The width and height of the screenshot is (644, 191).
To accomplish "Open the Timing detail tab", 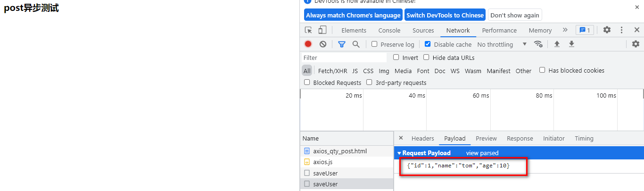I will click(x=584, y=138).
